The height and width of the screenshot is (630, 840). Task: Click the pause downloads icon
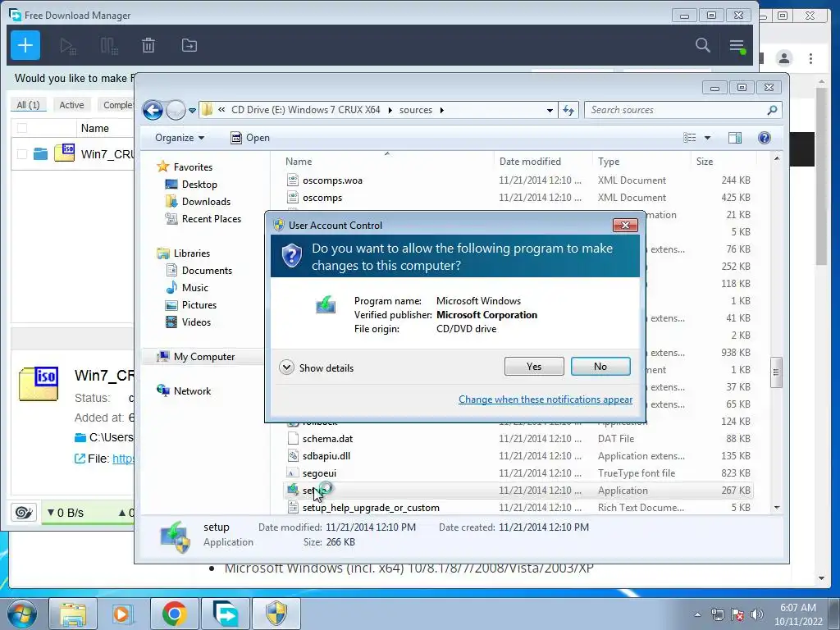click(109, 46)
